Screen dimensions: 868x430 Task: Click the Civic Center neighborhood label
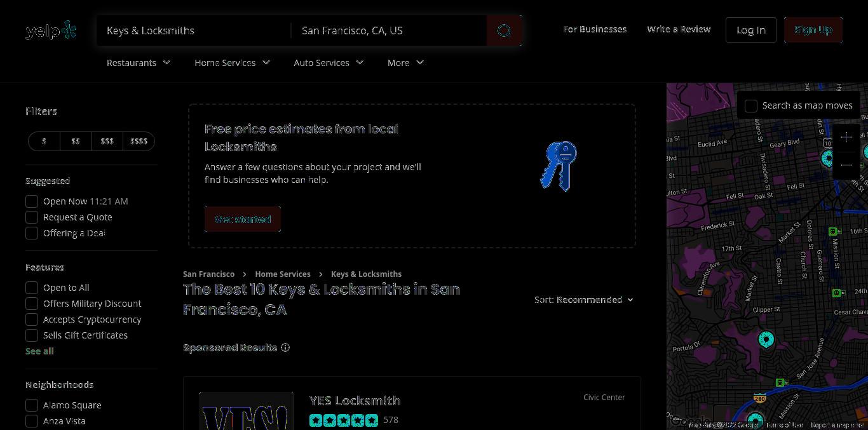[x=604, y=398]
